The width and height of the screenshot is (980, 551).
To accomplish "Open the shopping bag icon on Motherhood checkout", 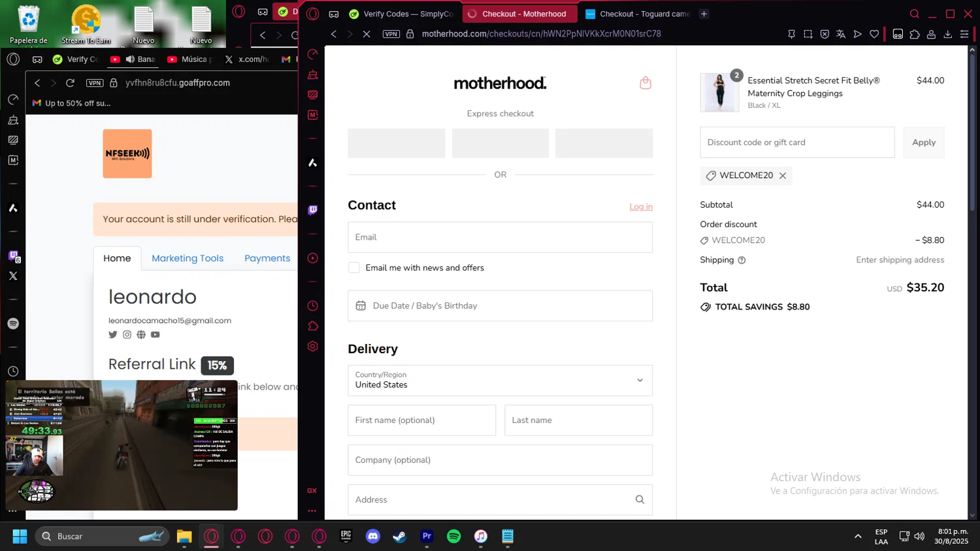I will point(645,83).
